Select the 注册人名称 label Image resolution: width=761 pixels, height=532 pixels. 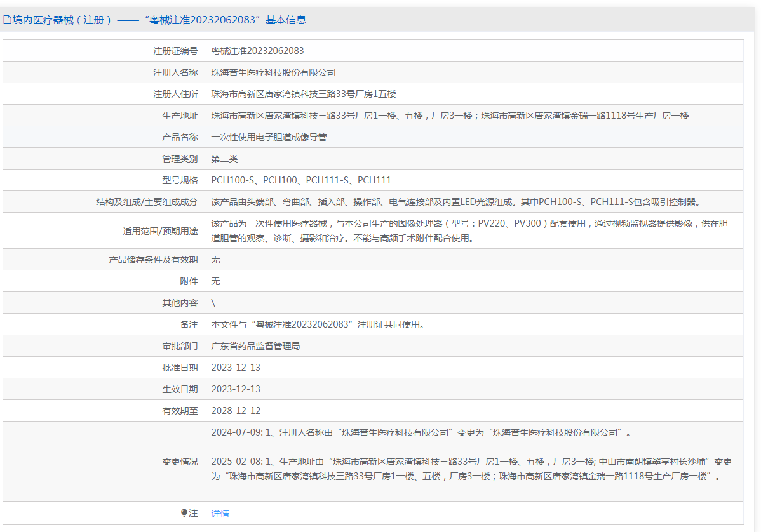click(175, 72)
